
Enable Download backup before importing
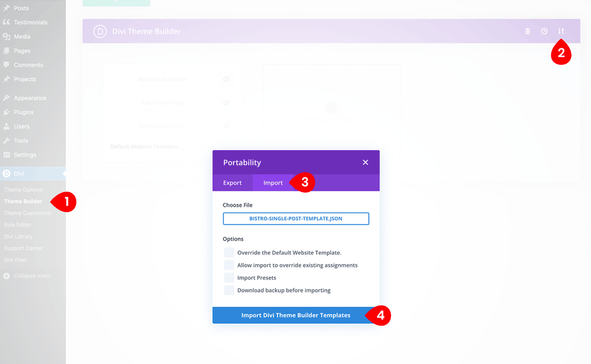[229, 290]
